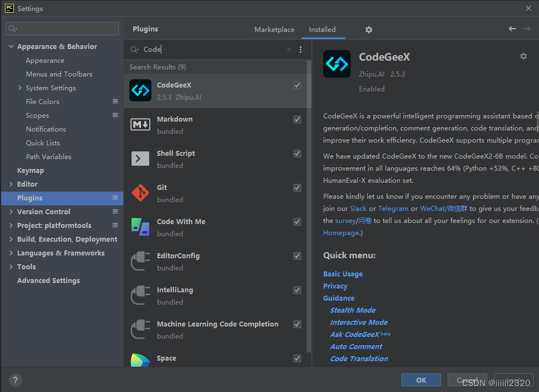Screen dimensions: 539x392
Task: Disable the CodeGeeX plugin checkbox
Action: (297, 85)
